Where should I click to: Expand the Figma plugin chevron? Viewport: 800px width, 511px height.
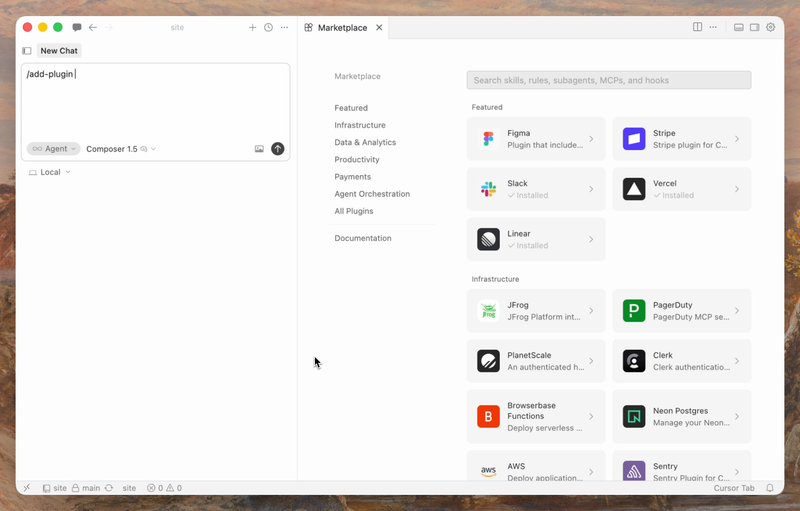[591, 139]
